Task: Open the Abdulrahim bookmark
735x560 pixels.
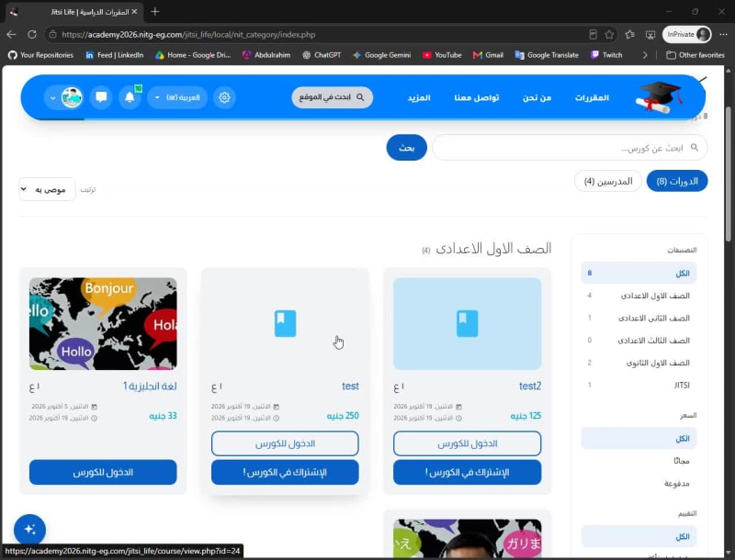Action: point(266,55)
